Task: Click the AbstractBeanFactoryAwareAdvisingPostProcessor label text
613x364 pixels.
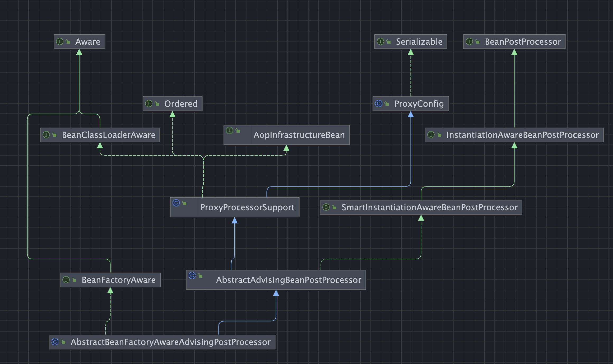Action: pos(170,342)
